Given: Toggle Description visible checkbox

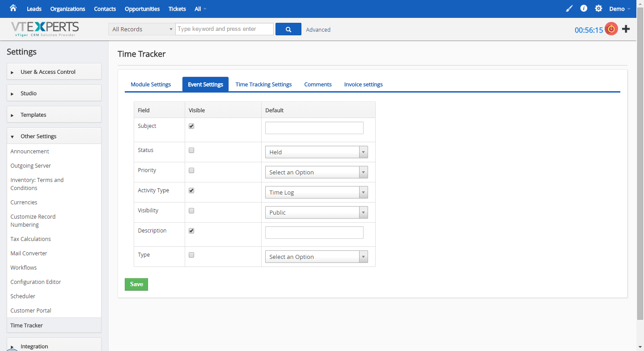Looking at the screenshot, I should point(191,231).
